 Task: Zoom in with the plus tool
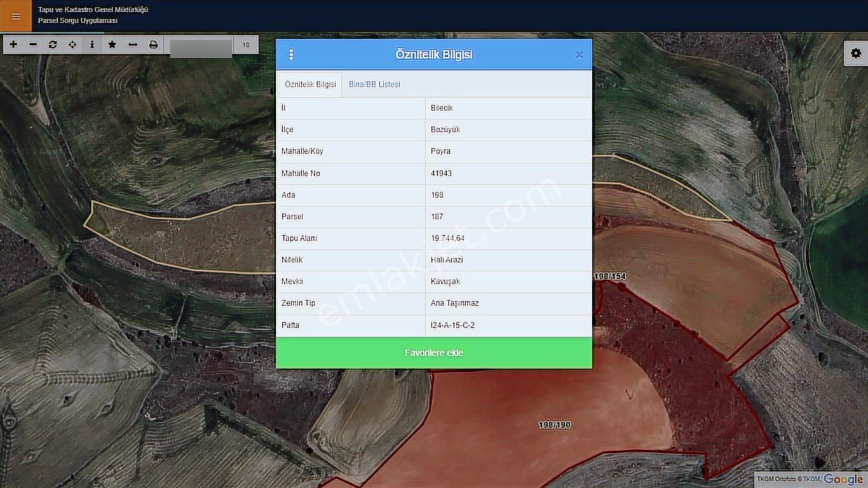point(13,44)
